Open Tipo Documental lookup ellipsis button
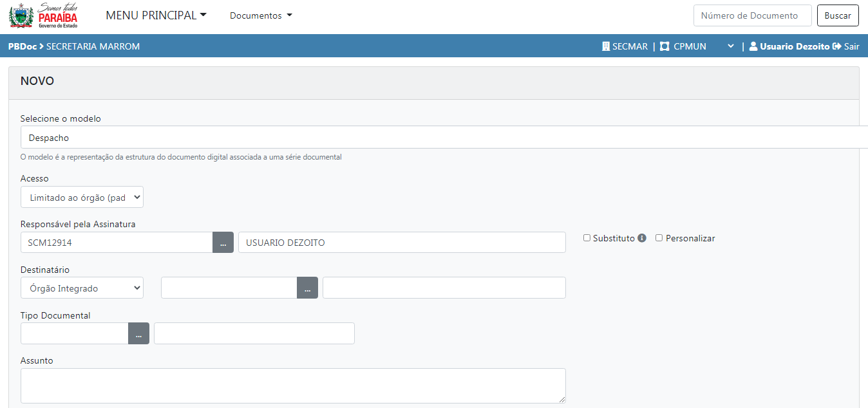Screen dimensions: 868x408 click(x=138, y=334)
